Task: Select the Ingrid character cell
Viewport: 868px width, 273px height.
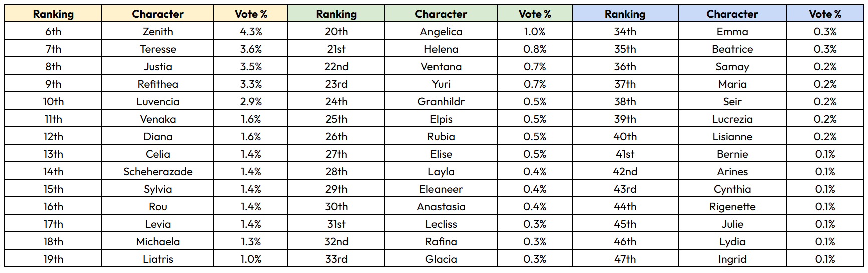Action: tap(732, 259)
